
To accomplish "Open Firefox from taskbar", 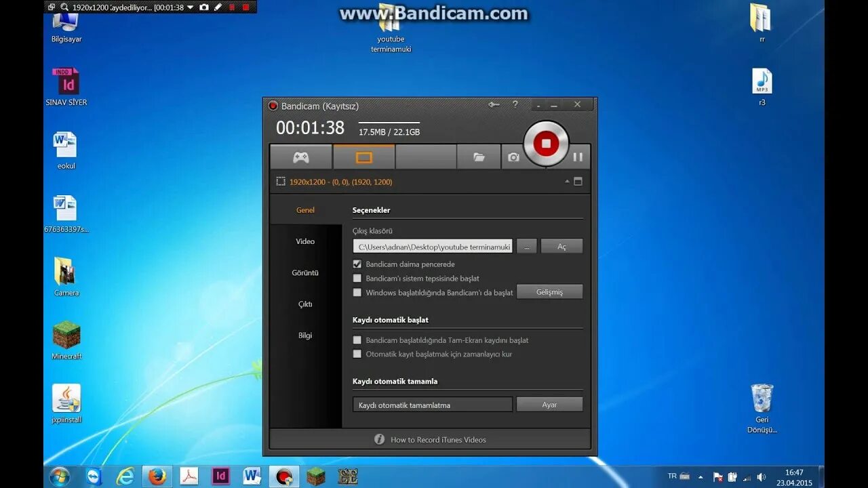I will [157, 476].
